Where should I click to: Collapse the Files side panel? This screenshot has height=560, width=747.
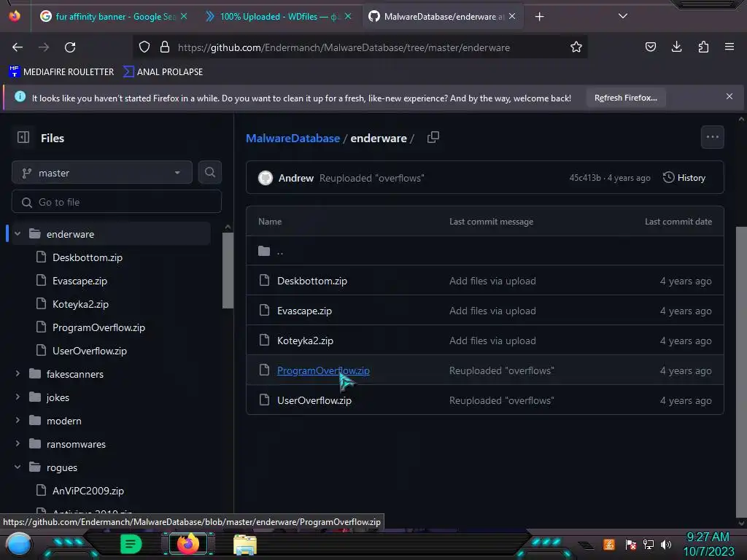coord(23,138)
